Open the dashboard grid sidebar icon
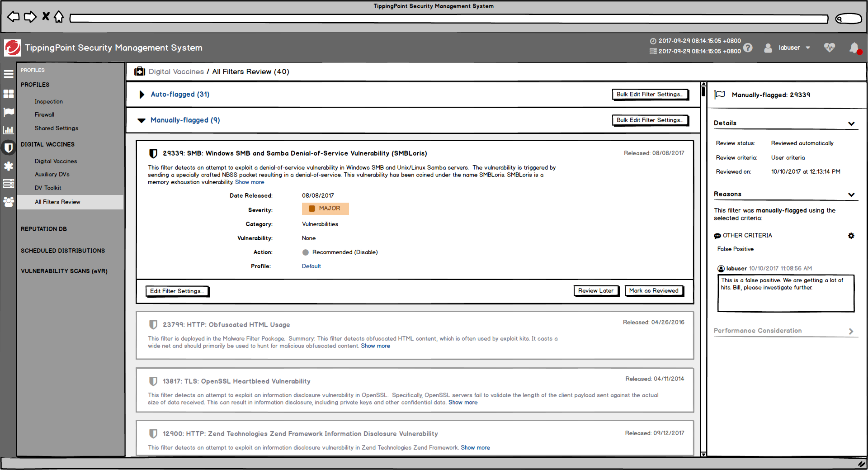868x470 pixels. [x=9, y=94]
